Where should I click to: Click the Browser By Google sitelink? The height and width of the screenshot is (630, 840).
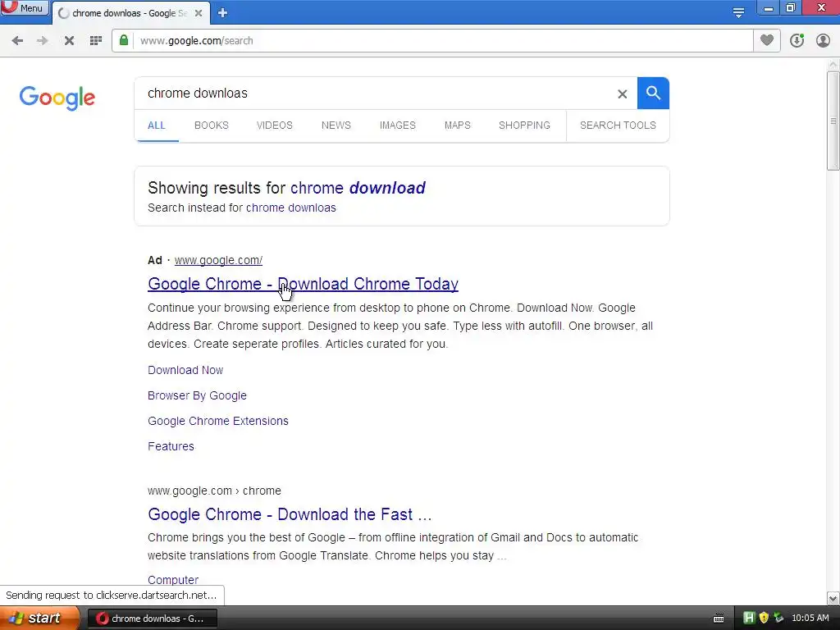click(197, 395)
